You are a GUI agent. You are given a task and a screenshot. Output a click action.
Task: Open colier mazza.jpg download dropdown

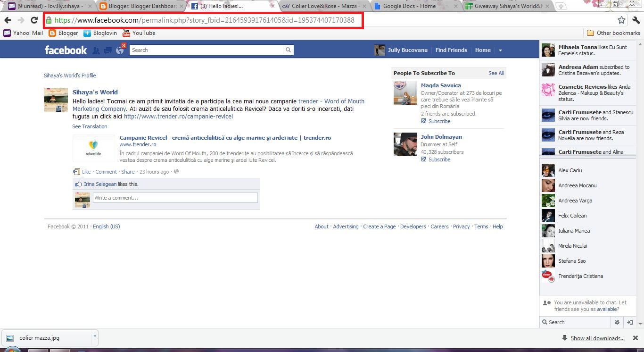95,337
